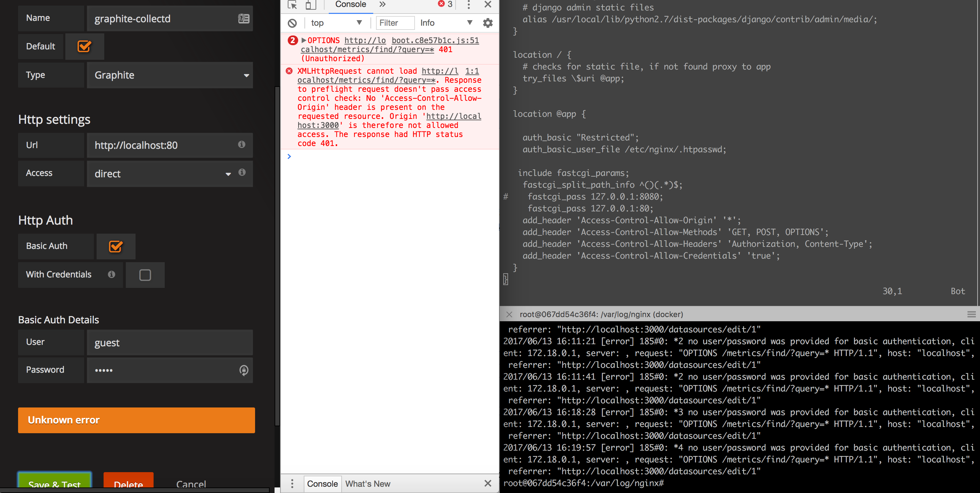Click the console prompt arrow input line
The image size is (980, 493).
(x=389, y=156)
